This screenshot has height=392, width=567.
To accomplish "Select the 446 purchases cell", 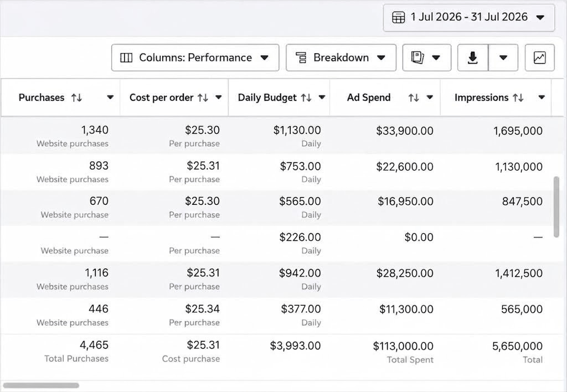I will click(x=99, y=309).
